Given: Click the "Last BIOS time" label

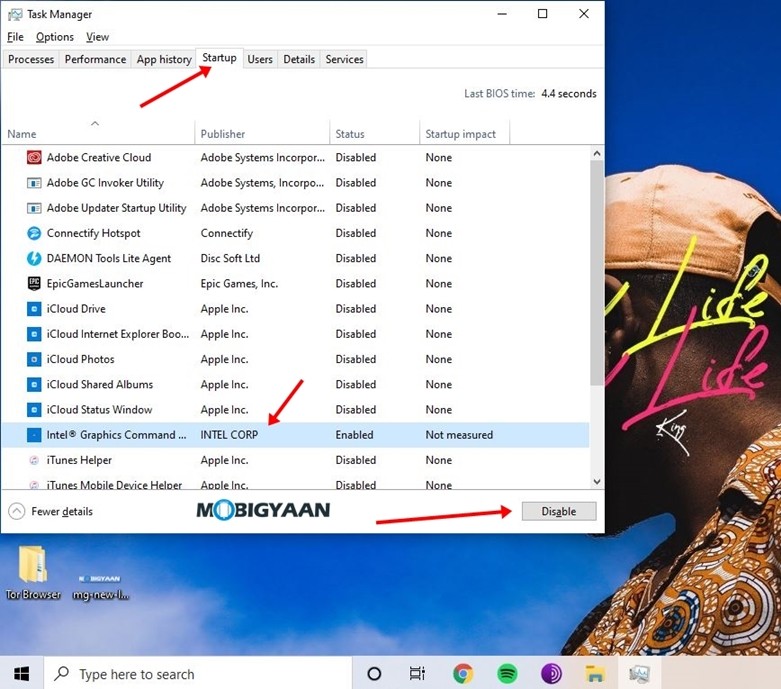Looking at the screenshot, I should (x=500, y=94).
